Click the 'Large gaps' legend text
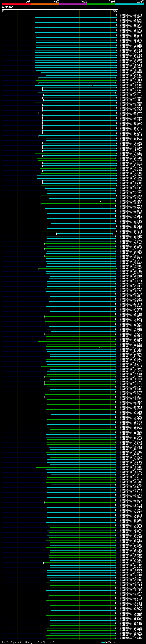This screenshot has width=146, height=644. (x=10, y=642)
